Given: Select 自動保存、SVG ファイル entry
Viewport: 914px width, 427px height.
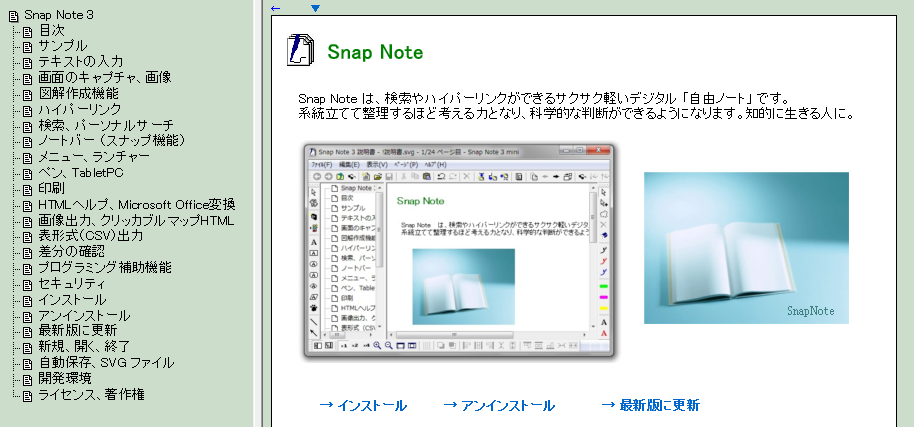Looking at the screenshot, I should [x=106, y=363].
